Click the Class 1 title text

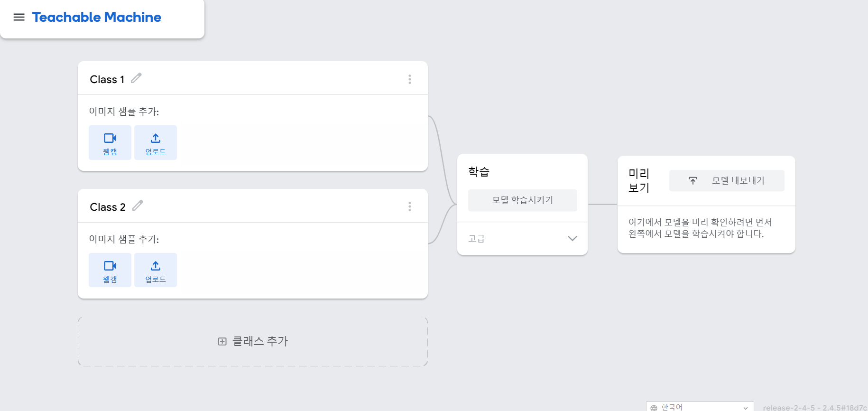(107, 79)
